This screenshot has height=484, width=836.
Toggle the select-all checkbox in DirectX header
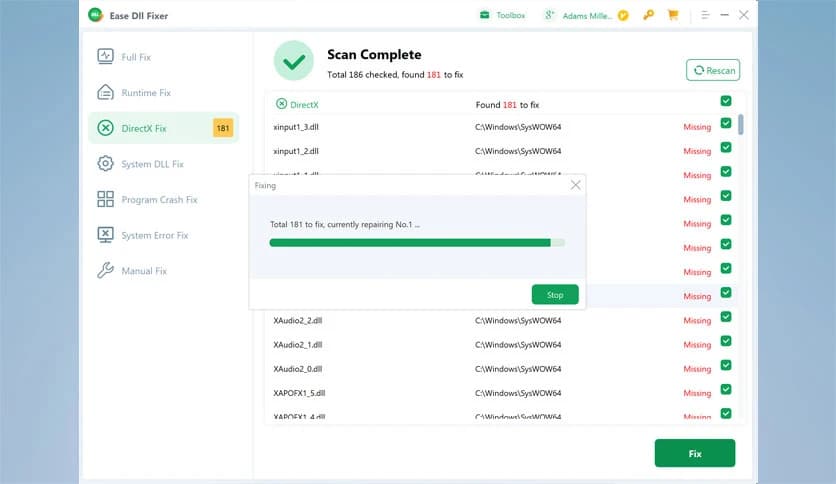pyautogui.click(x=726, y=101)
